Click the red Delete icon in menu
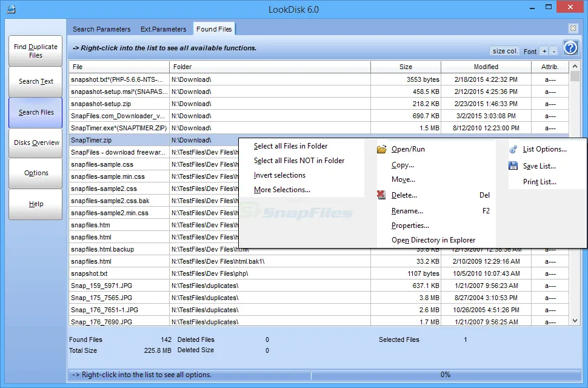The image size is (588, 388). tap(381, 195)
